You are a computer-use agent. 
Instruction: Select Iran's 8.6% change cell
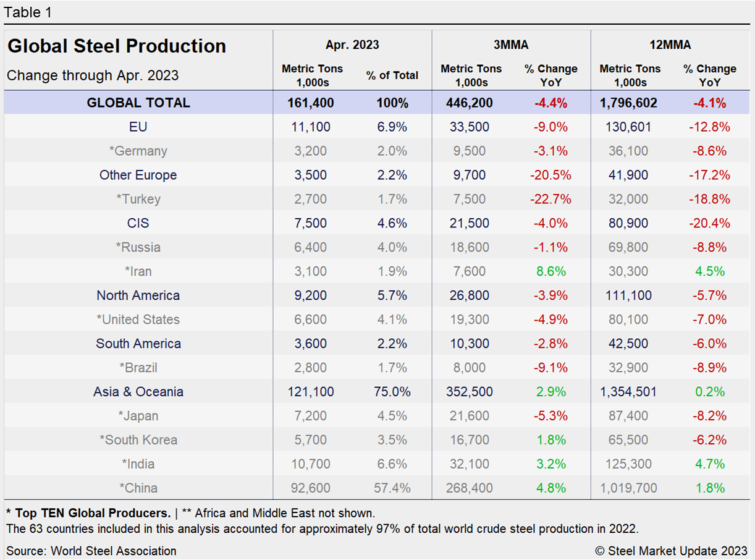550,271
